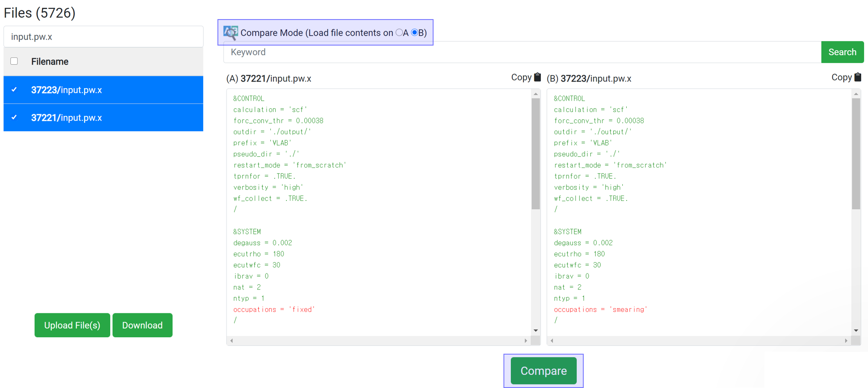Click the Upload File(s) button
The width and height of the screenshot is (868, 388).
[72, 325]
